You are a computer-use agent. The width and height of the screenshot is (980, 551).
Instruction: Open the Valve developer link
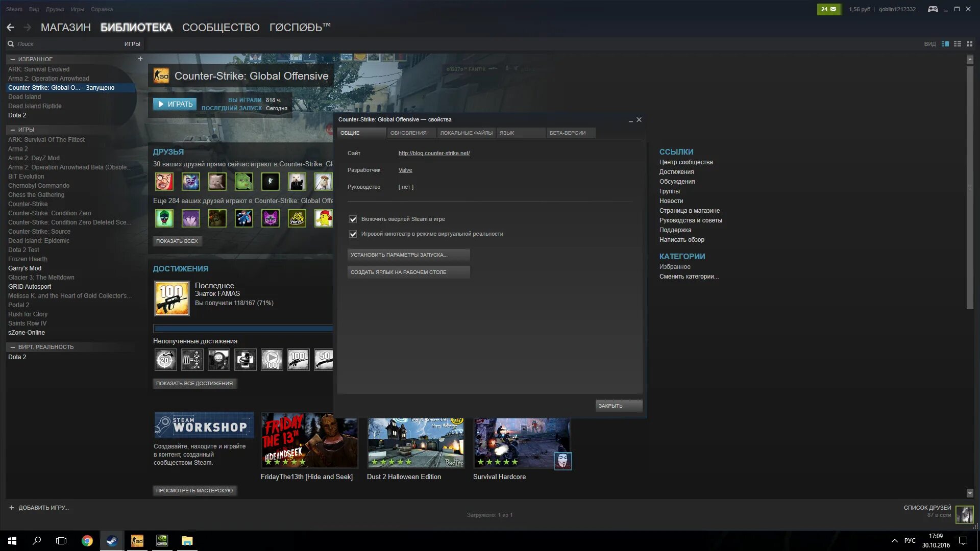pyautogui.click(x=405, y=170)
